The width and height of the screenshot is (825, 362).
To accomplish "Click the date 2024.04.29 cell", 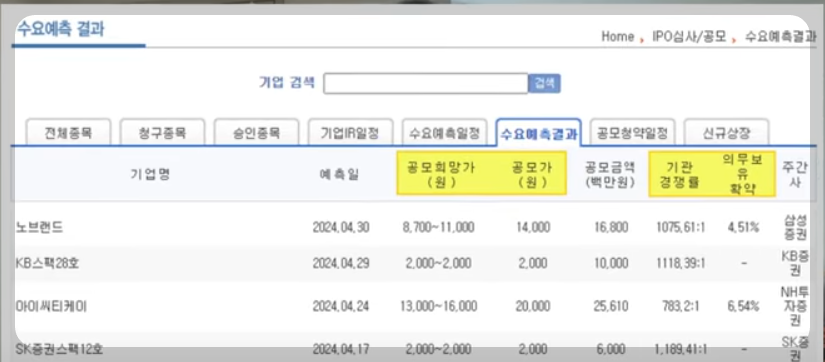I will (x=341, y=263).
